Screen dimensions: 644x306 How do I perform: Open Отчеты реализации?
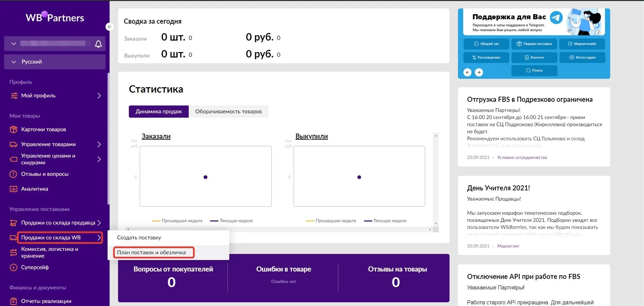(46, 301)
